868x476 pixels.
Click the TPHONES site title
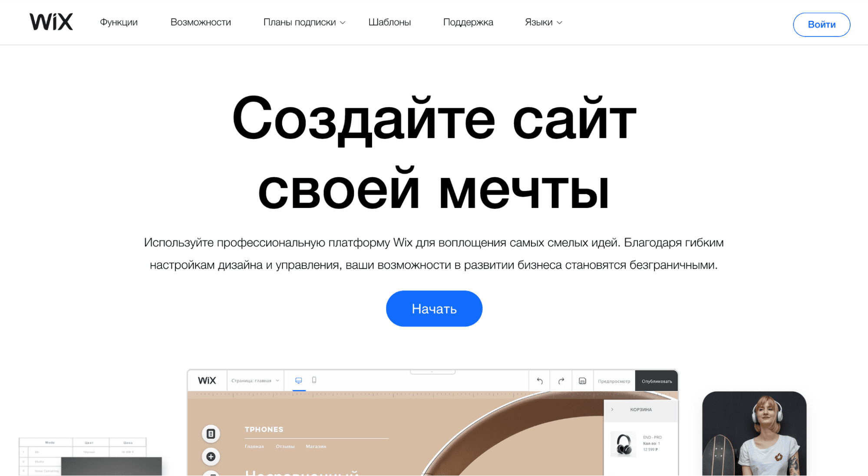pos(264,429)
